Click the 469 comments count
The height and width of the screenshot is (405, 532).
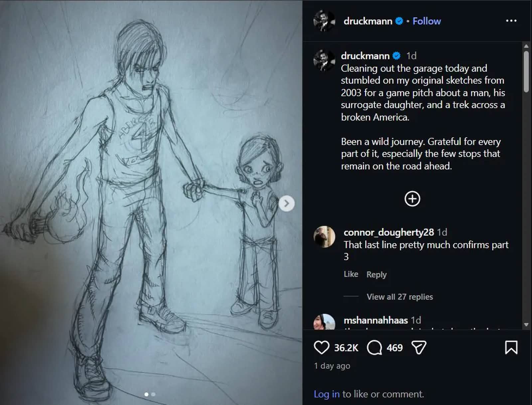click(x=394, y=348)
